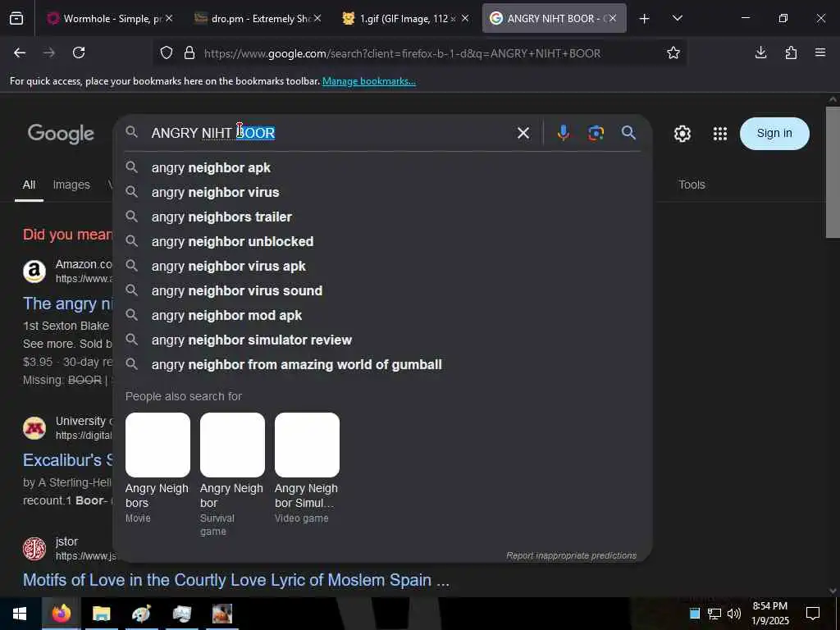The height and width of the screenshot is (630, 840).
Task: Click the Sign in button
Action: tap(774, 134)
